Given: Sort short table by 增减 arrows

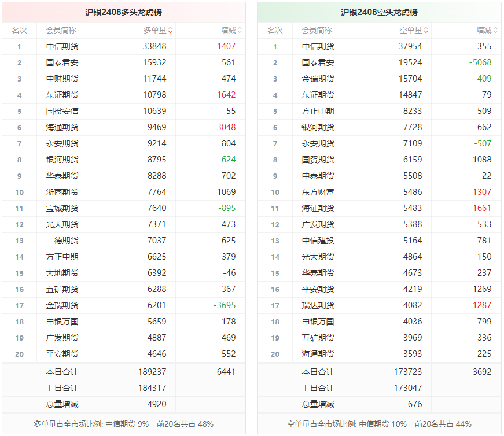Looking at the screenshot, I should (496, 31).
